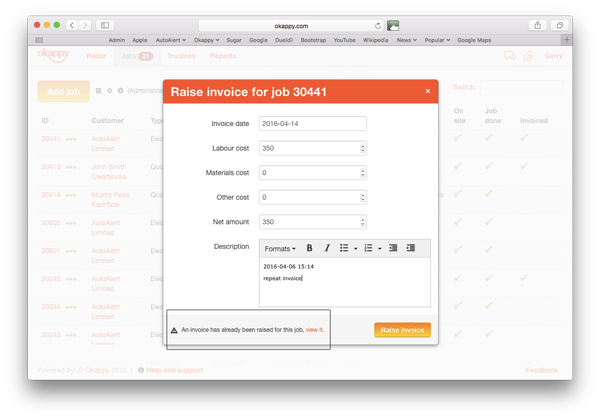Adjust Materials cost stepper

(x=362, y=173)
